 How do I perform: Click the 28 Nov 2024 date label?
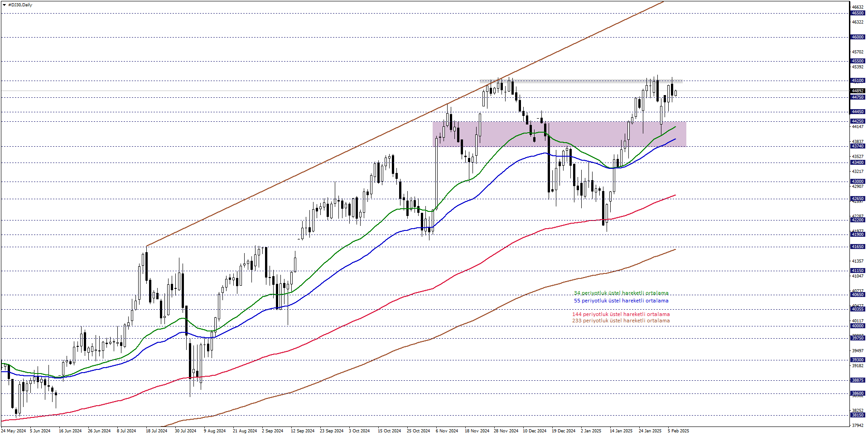click(x=506, y=431)
